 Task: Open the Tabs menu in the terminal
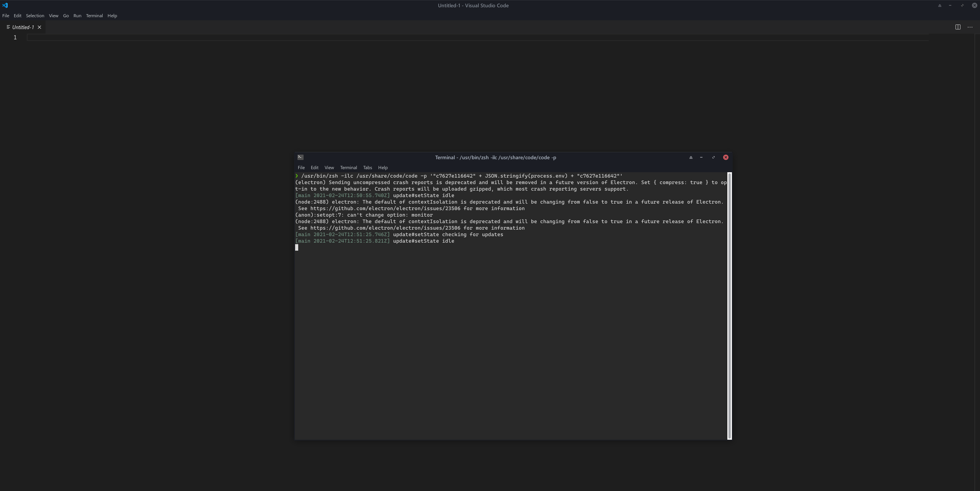(367, 168)
